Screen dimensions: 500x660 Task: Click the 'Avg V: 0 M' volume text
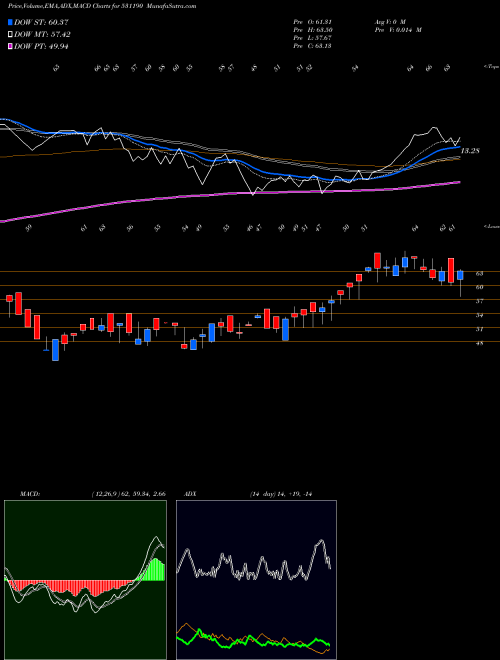(x=390, y=22)
